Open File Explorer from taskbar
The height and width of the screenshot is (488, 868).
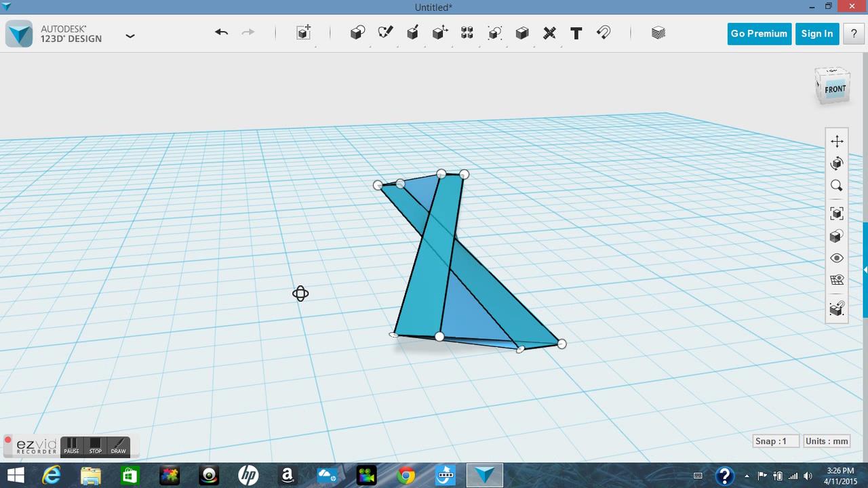[x=91, y=476]
